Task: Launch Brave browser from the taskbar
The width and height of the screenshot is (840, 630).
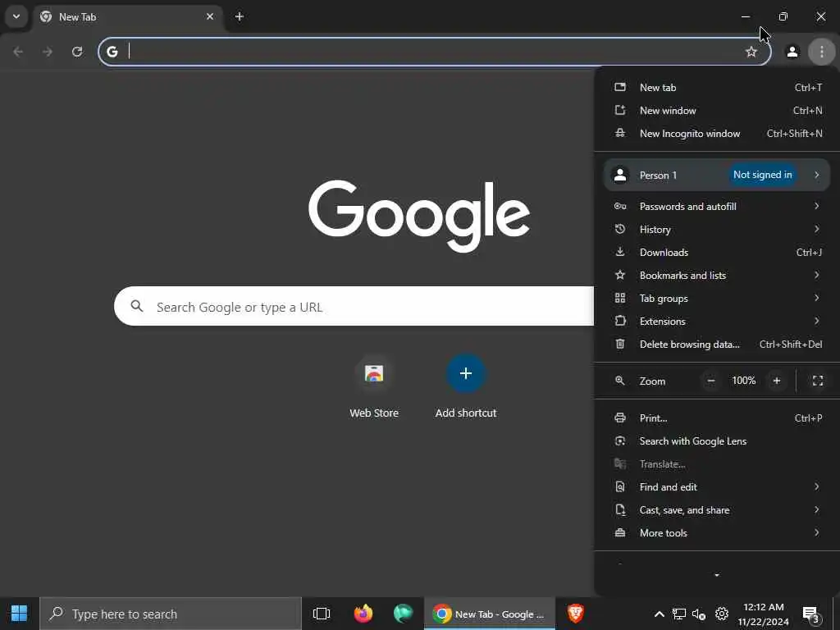Action: pyautogui.click(x=575, y=614)
